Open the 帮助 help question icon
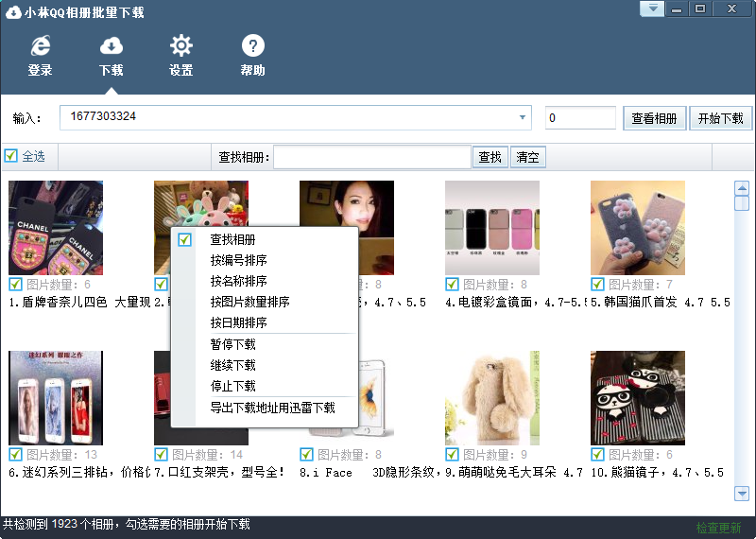Screen dimensions: 756x539 tap(252, 55)
